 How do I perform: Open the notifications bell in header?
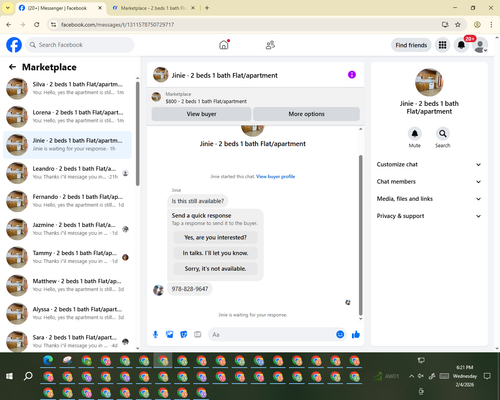tap(461, 45)
